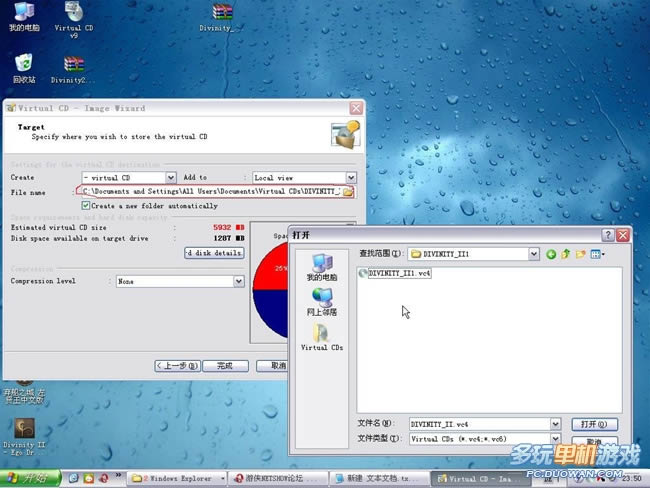The width and height of the screenshot is (650, 488).
Task: Click the disk details button
Action: pos(214,253)
